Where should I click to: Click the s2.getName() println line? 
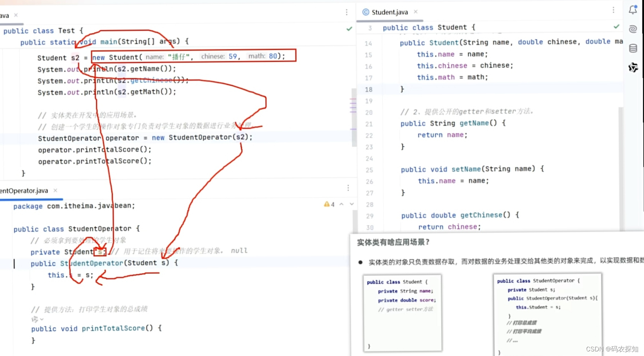[107, 69]
